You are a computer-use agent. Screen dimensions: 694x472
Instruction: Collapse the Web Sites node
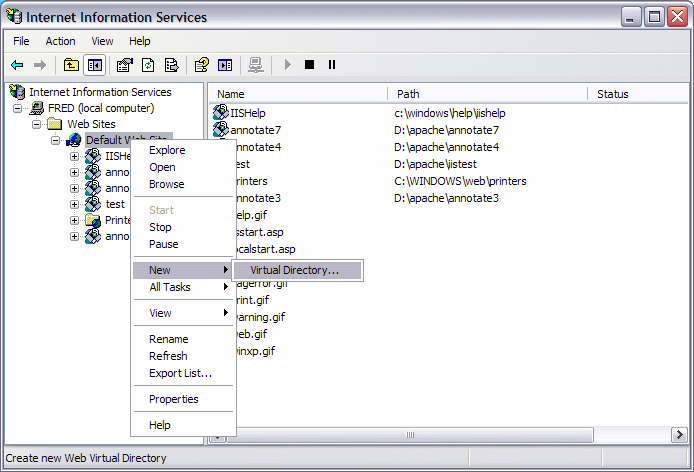[x=37, y=124]
